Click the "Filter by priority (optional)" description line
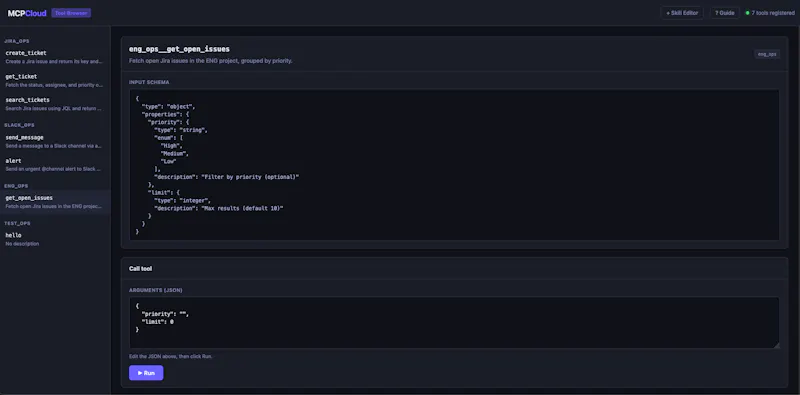 [x=226, y=177]
